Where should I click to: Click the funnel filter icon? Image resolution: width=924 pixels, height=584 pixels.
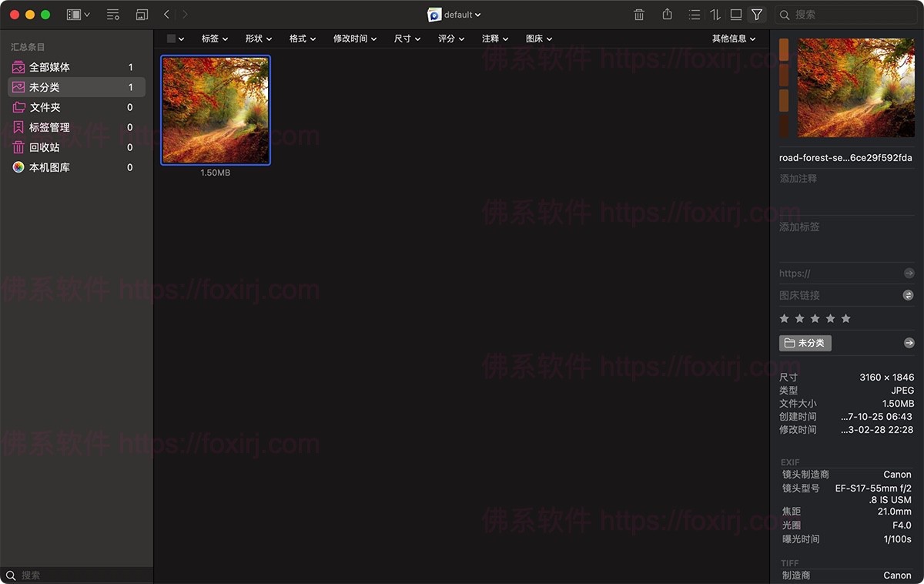coord(757,15)
